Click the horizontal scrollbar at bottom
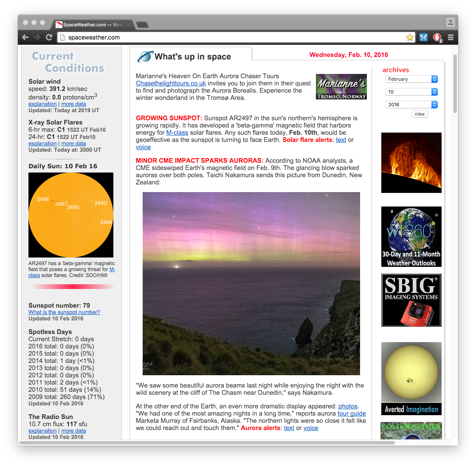This screenshot has width=476, height=467. (x=207, y=442)
